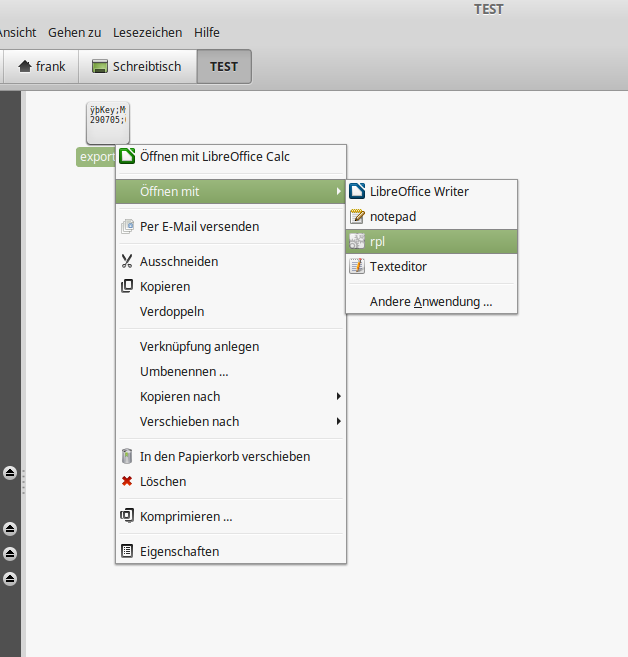Open file with LibreOffice Calc
This screenshot has height=657, width=628.
point(231,157)
